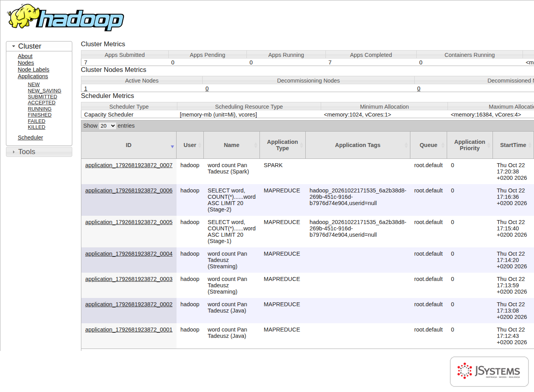534x392 pixels.
Task: Filter applications by NEW_SAVING state
Action: point(44,90)
